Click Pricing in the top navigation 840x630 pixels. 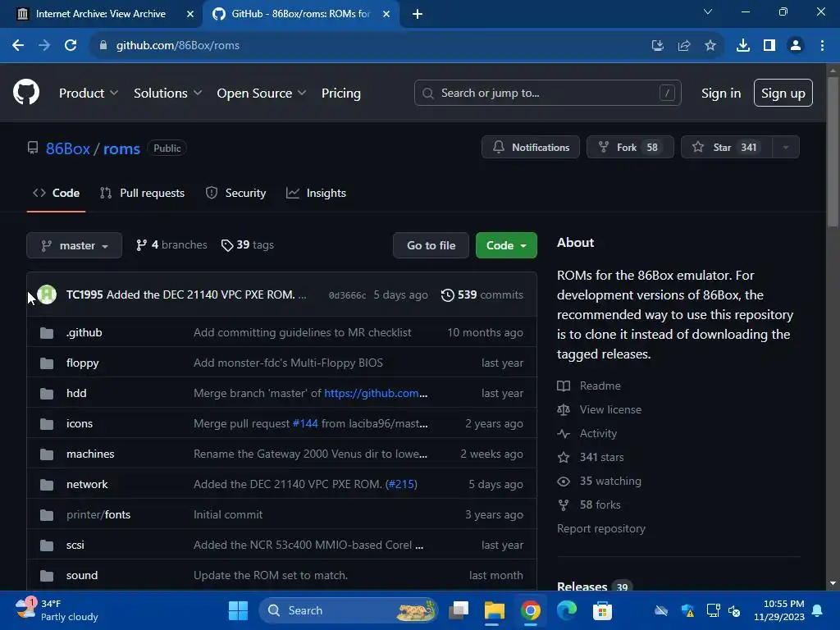341,94
